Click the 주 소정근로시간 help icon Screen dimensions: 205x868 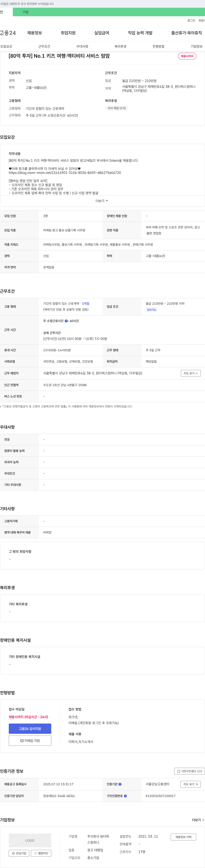click(66, 321)
